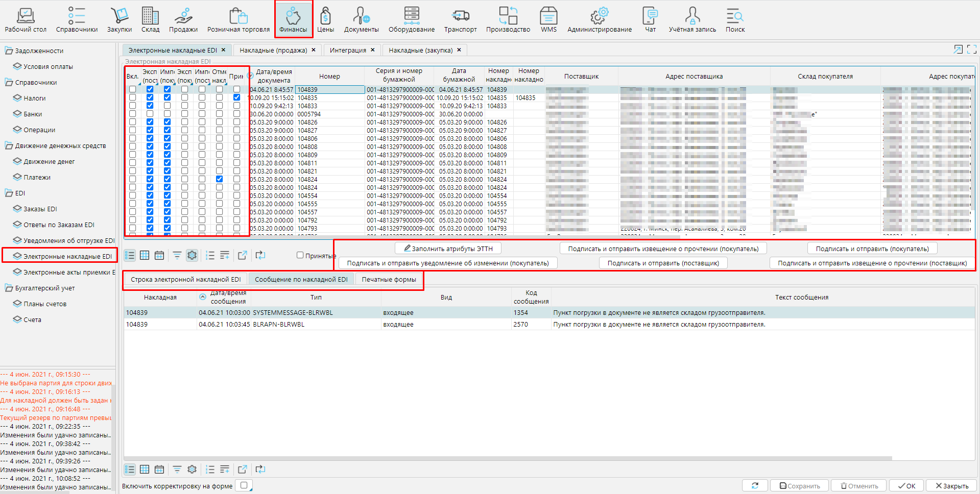Click the Заполнить атрибуты ЭТТН button

tap(448, 249)
